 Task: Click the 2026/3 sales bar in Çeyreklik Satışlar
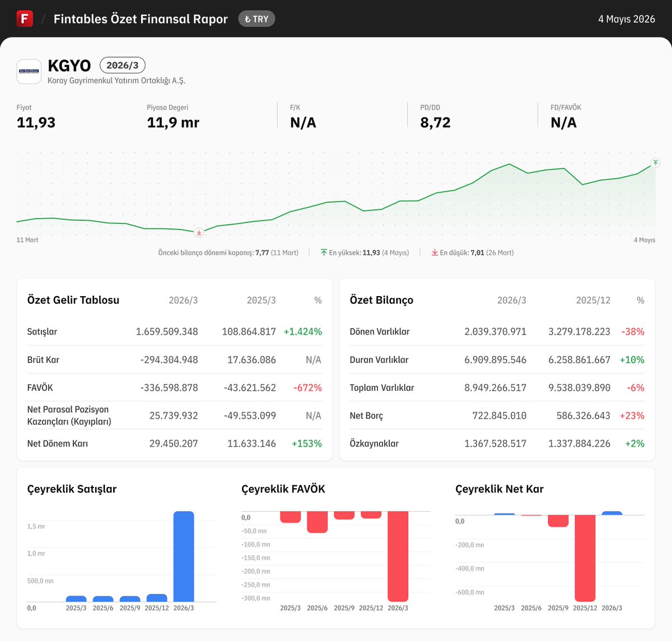[184, 556]
